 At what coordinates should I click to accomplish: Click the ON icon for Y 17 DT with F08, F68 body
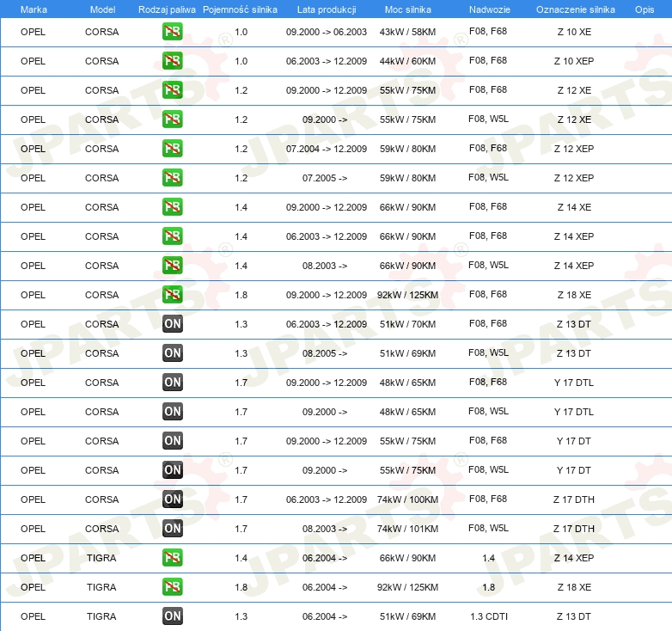click(x=172, y=441)
